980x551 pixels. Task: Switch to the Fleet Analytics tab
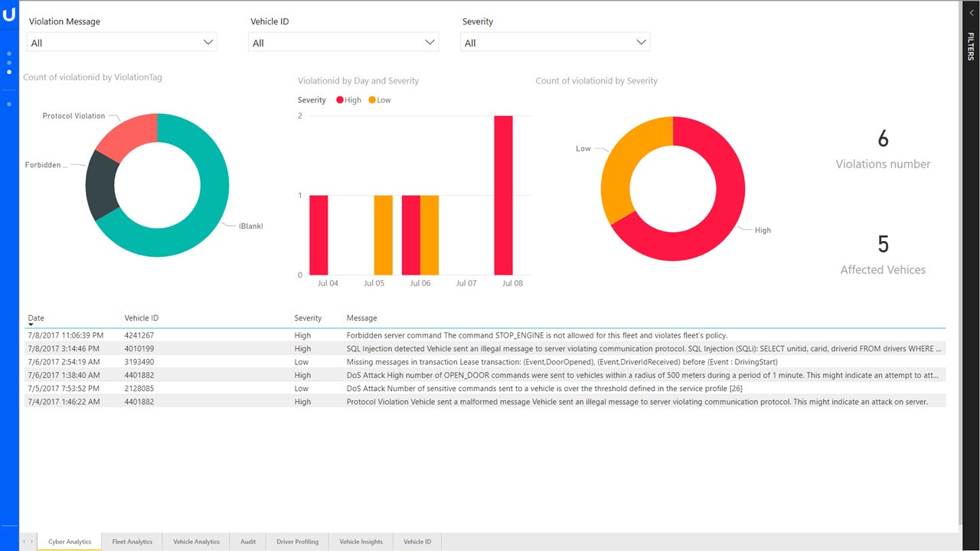click(x=132, y=542)
